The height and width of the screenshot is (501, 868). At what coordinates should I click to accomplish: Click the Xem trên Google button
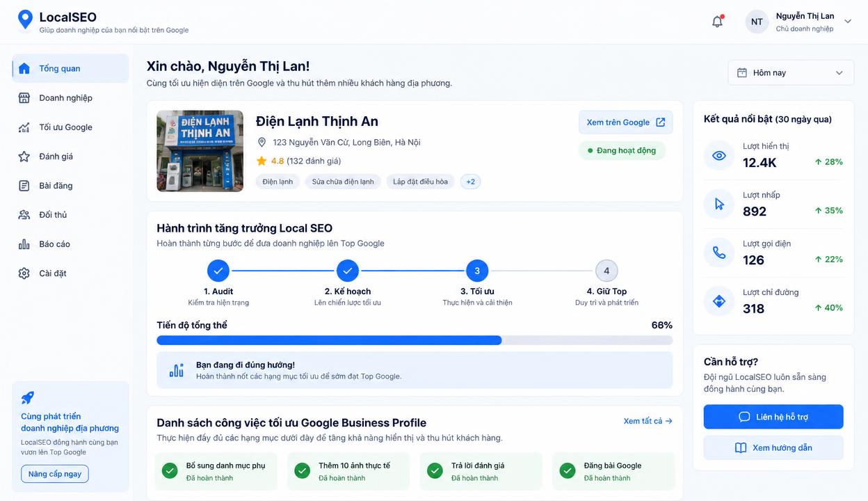tap(626, 122)
